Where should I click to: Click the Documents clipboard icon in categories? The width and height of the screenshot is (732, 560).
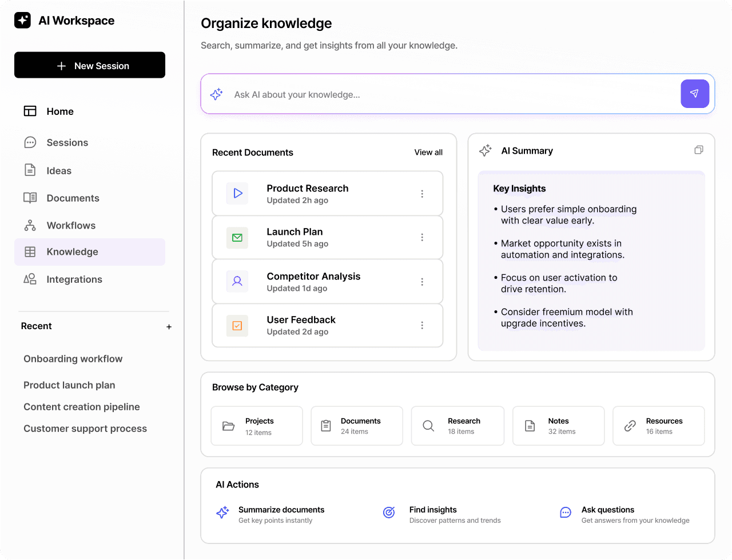click(x=326, y=426)
